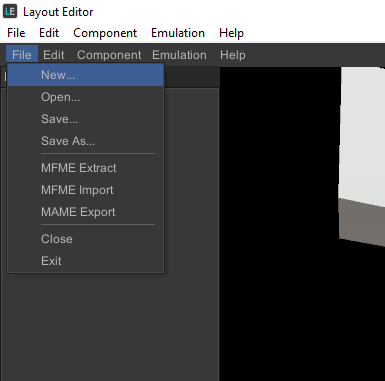
Task: Click Close in the File dropdown
Action: coord(85,239)
